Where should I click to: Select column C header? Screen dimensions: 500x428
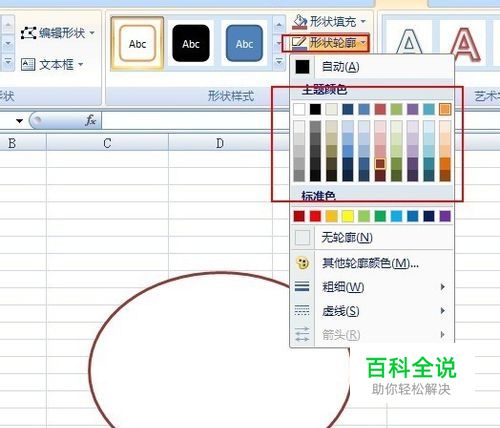pyautogui.click(x=107, y=143)
